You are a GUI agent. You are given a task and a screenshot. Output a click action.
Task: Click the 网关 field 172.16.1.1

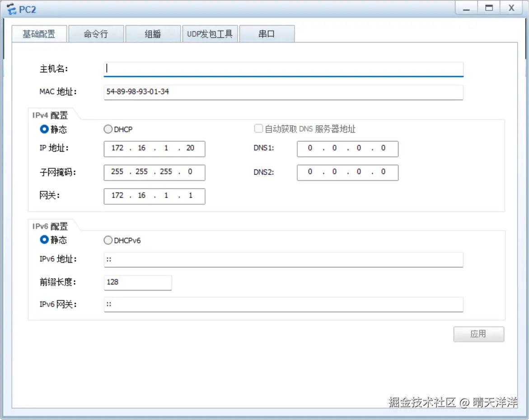pyautogui.click(x=154, y=196)
